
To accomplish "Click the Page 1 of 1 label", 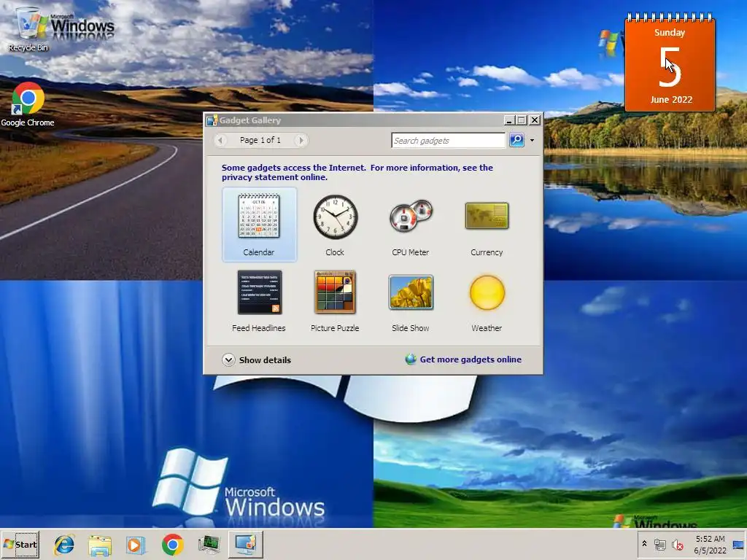I will click(260, 140).
